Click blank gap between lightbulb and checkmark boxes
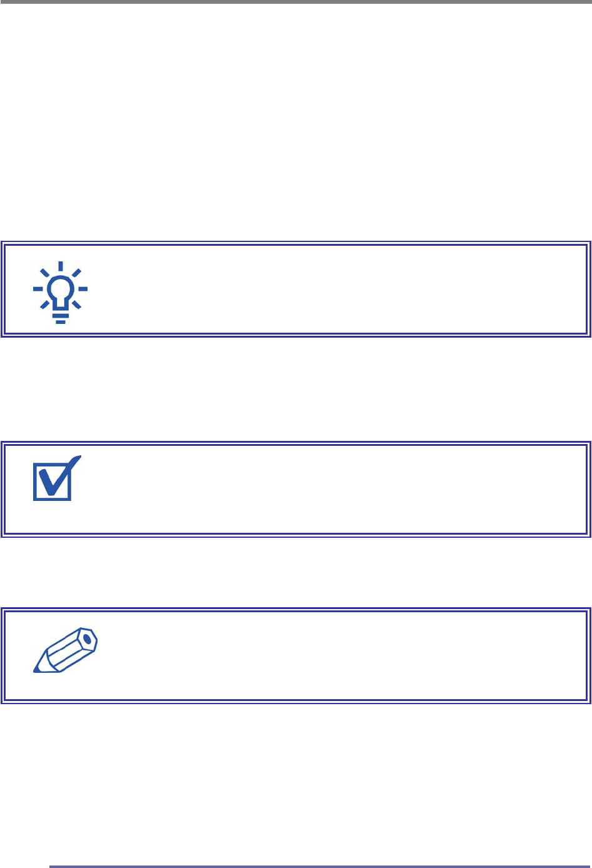The image size is (592, 868). click(296, 389)
